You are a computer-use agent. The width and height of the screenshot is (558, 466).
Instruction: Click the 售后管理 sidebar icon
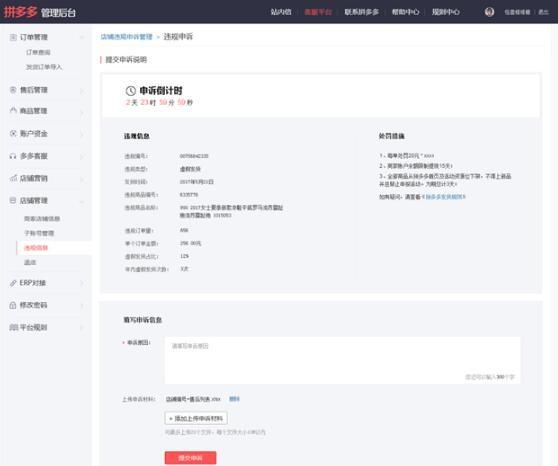(13, 90)
